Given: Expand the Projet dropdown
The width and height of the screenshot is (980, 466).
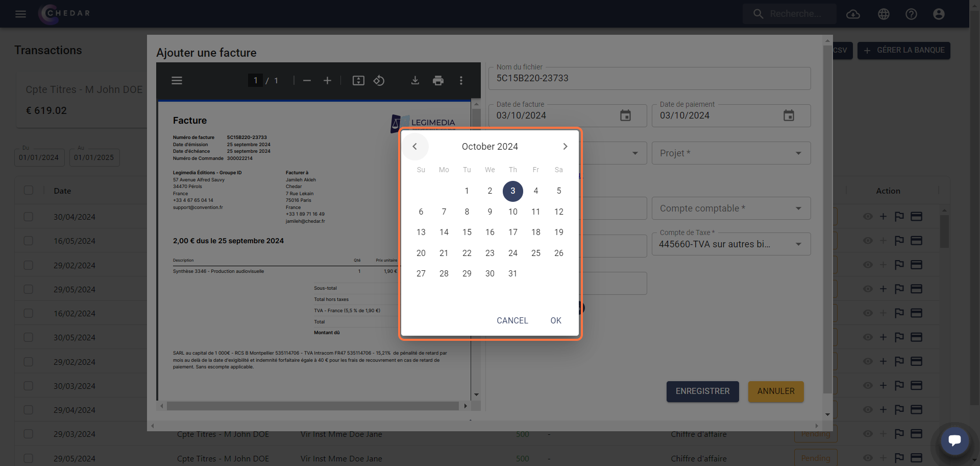Looking at the screenshot, I should (x=731, y=153).
